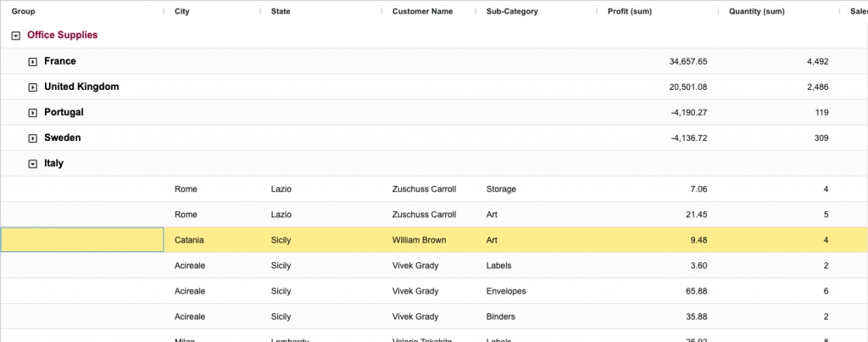Sort by the City column header
The image size is (868, 342).
pyautogui.click(x=182, y=12)
